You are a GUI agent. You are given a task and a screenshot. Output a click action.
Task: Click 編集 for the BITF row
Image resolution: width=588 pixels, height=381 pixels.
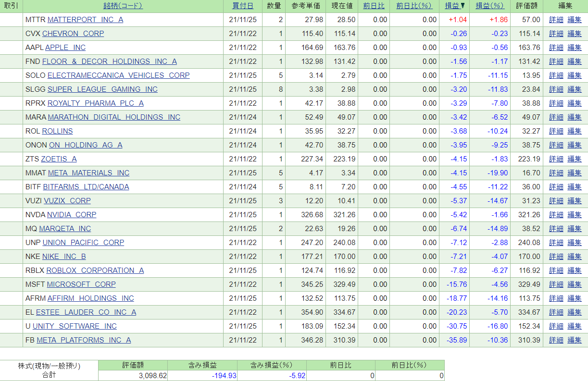(575, 187)
